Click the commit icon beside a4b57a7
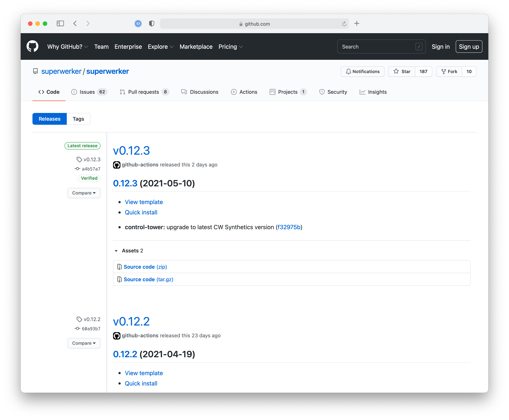 tap(77, 169)
